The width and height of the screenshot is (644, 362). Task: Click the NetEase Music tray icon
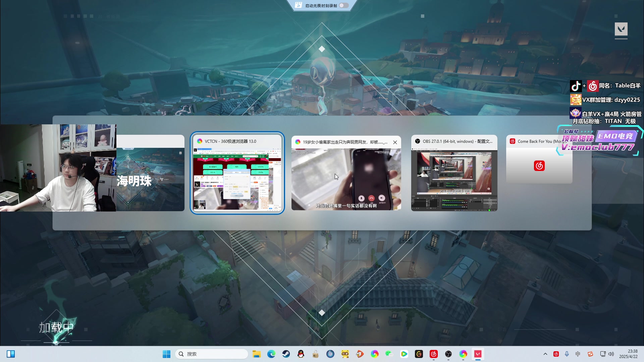556,354
